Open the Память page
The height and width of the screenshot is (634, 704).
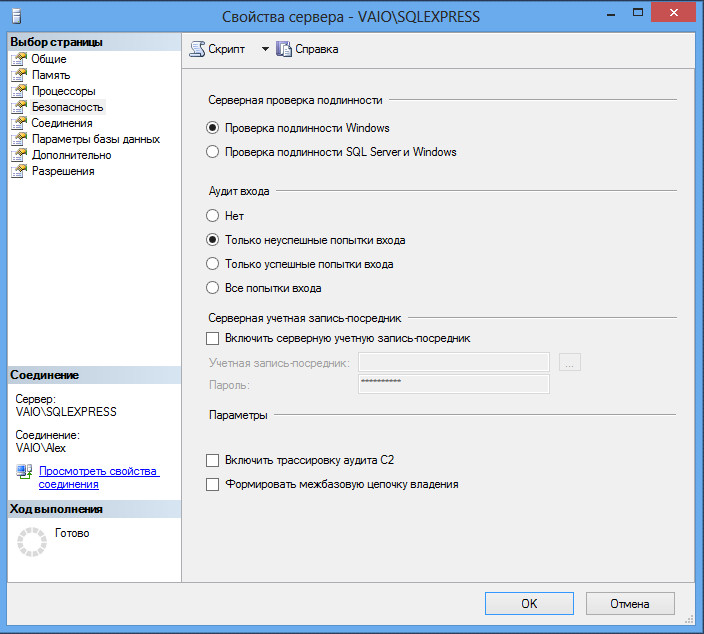[x=51, y=75]
